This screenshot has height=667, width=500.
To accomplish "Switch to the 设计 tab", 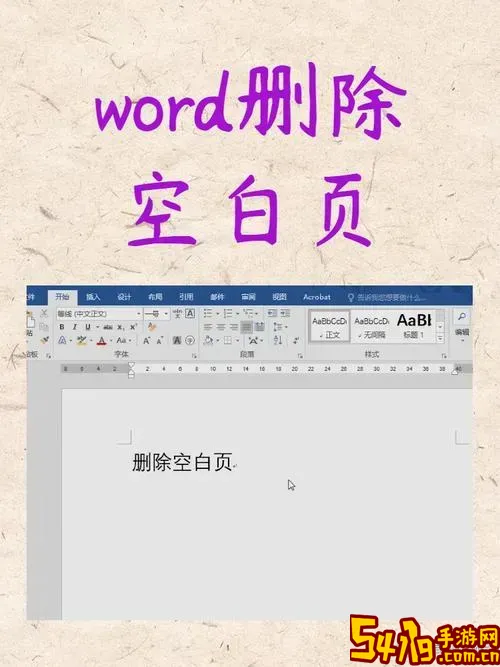I will [x=124, y=297].
